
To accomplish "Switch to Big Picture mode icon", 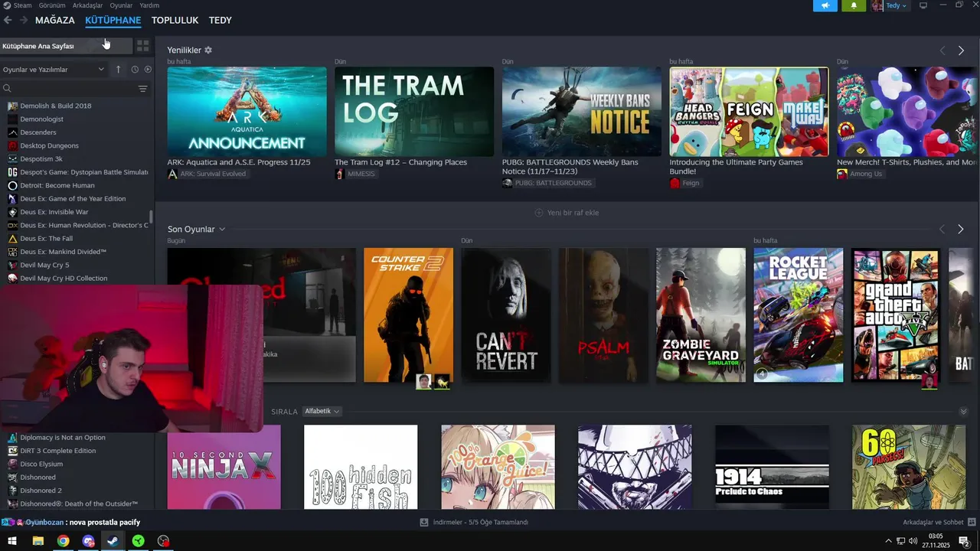I will (923, 5).
